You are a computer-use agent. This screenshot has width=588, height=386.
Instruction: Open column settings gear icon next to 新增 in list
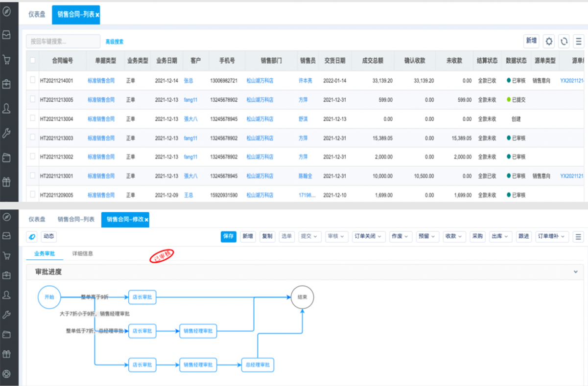pos(549,42)
